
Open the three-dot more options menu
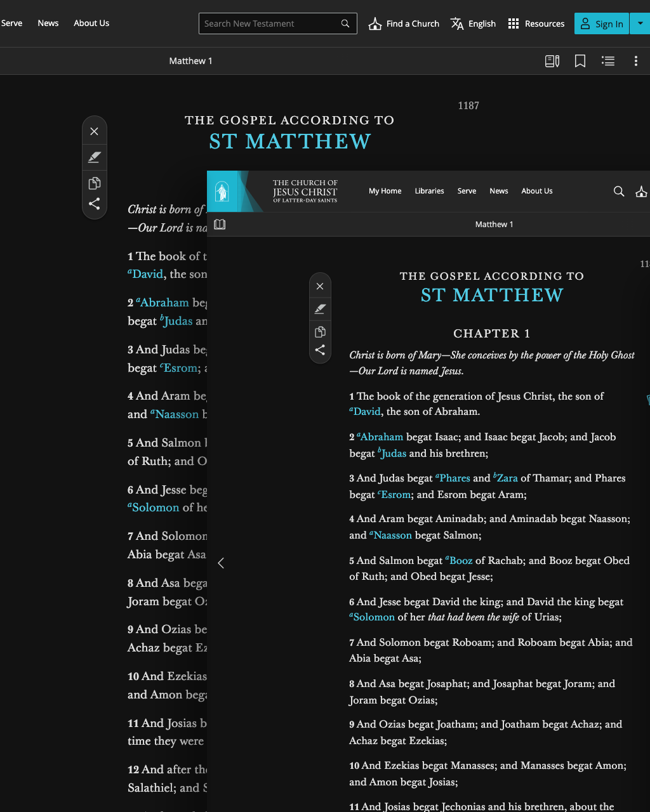pos(635,61)
